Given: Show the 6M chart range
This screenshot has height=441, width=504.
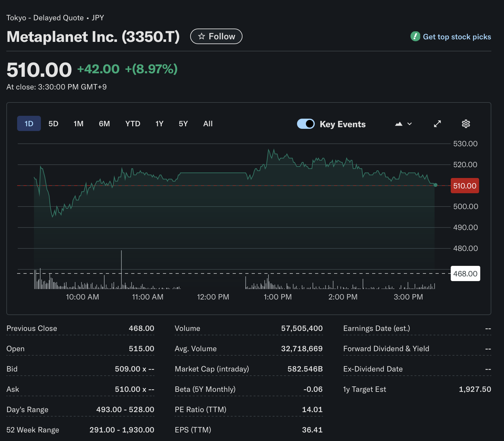Looking at the screenshot, I should coord(104,124).
